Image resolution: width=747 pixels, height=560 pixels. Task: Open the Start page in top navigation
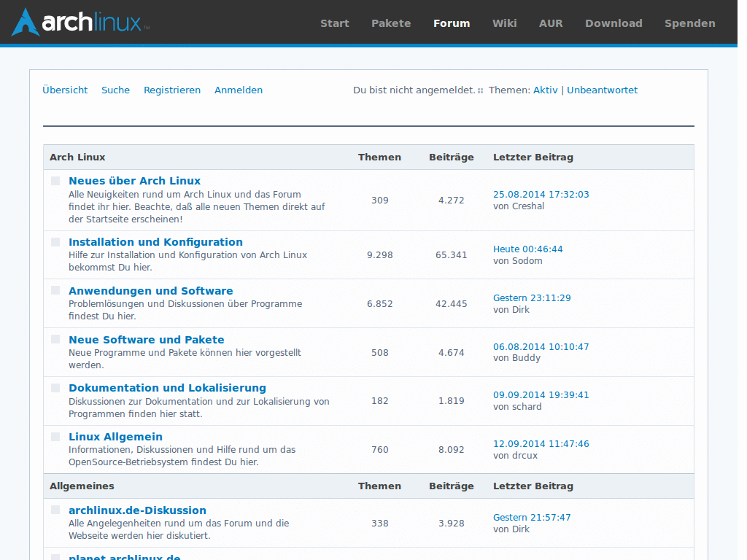(x=334, y=23)
